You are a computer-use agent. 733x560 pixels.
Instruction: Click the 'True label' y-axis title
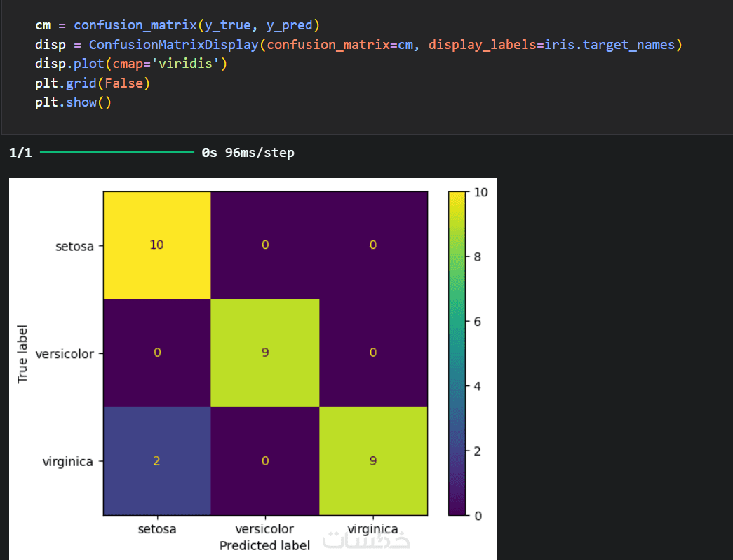point(22,353)
